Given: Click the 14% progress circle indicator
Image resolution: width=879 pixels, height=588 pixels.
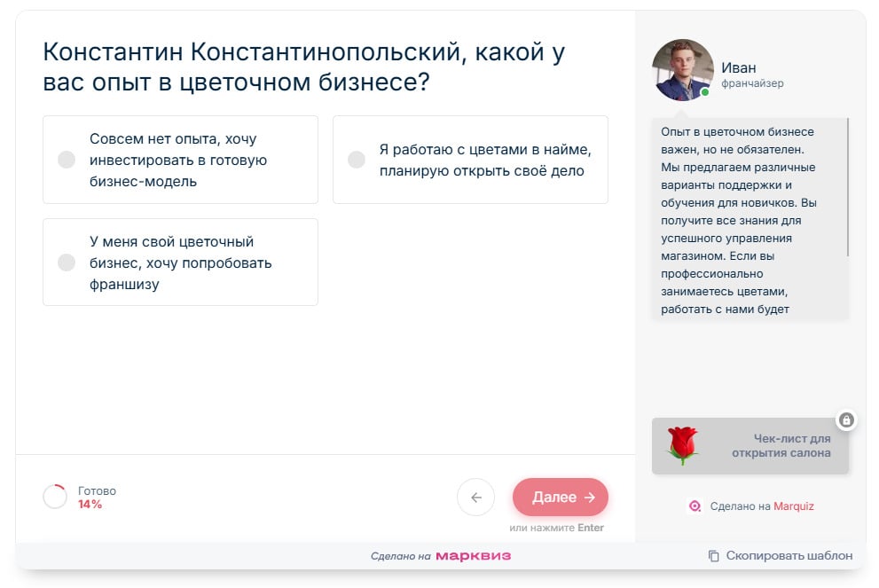Looking at the screenshot, I should [x=57, y=498].
